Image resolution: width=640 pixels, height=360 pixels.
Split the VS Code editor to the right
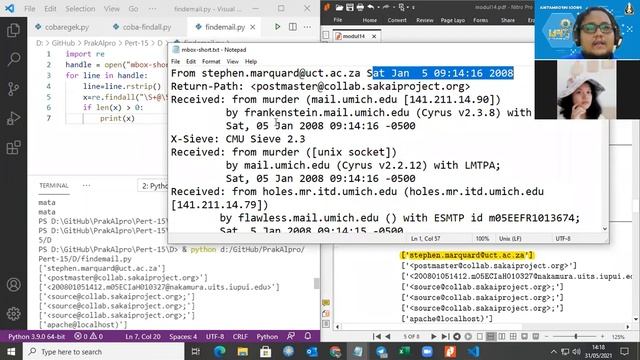[x=293, y=27]
